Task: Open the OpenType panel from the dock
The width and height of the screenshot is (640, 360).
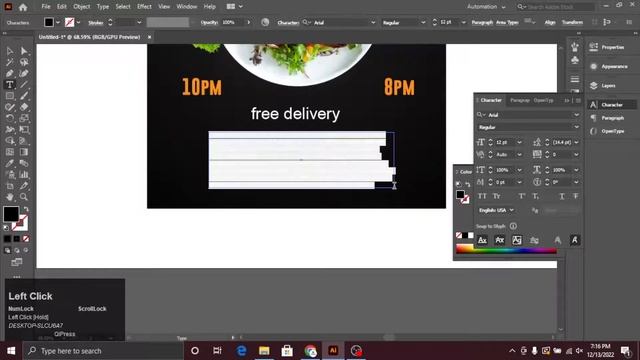Action: 612,131
